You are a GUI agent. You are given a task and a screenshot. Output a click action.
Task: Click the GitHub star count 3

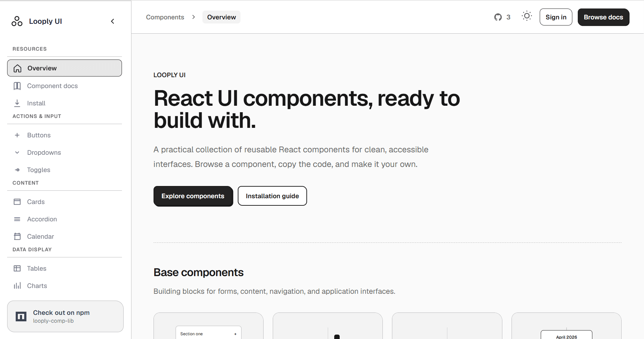tap(508, 17)
